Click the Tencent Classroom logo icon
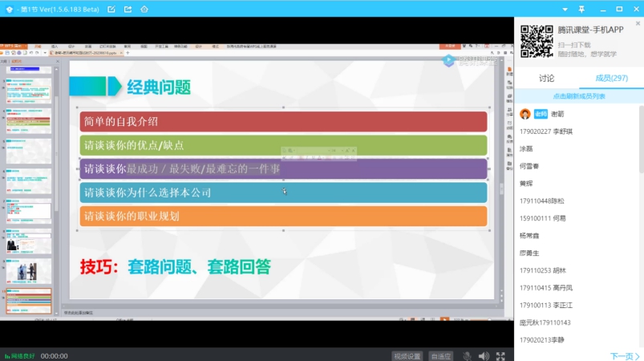644x361 pixels. tap(9, 9)
